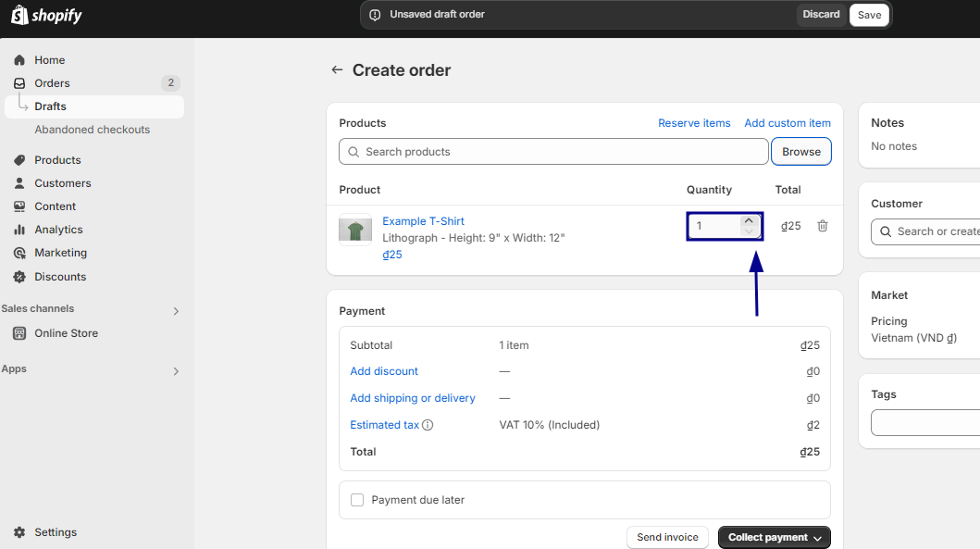
Task: Click Vietnam (VND ₫) pricing text
Action: pos(913,338)
